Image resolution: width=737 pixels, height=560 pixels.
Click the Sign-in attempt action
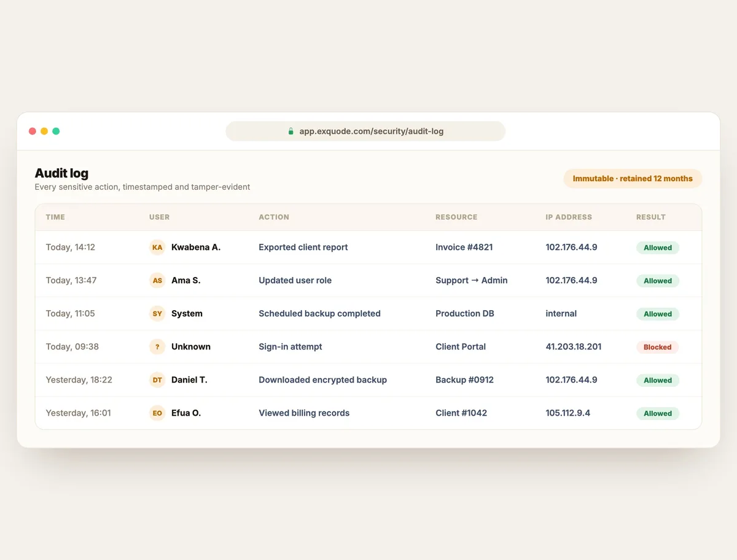pos(291,347)
